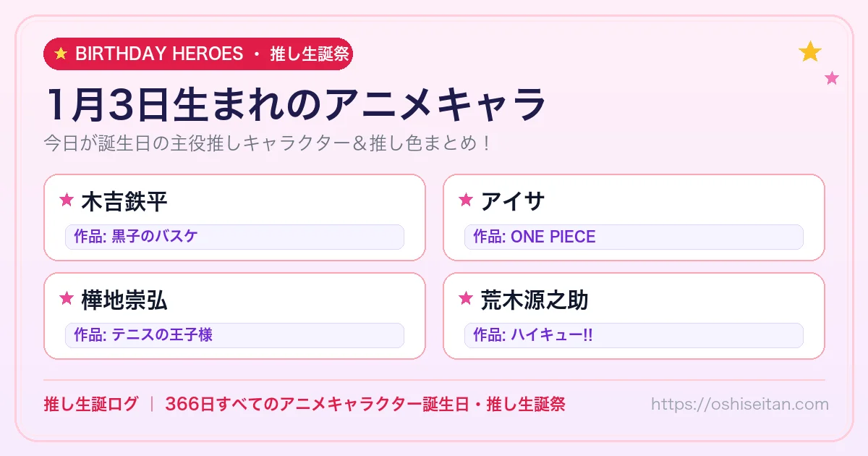Open the 荒木源之助 character card
This screenshot has width=868, height=456.
tap(634, 316)
